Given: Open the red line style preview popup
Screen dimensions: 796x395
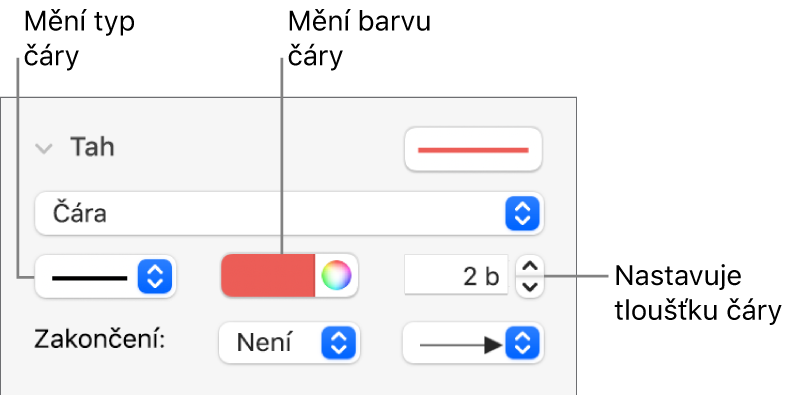Looking at the screenshot, I should click(473, 150).
